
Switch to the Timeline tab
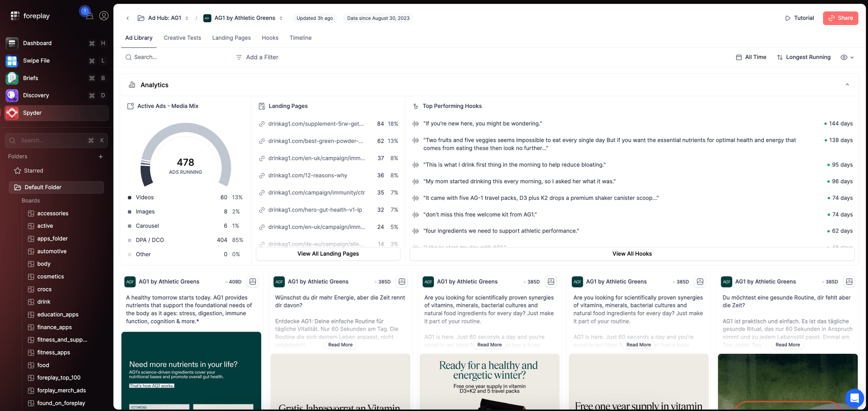tap(300, 38)
